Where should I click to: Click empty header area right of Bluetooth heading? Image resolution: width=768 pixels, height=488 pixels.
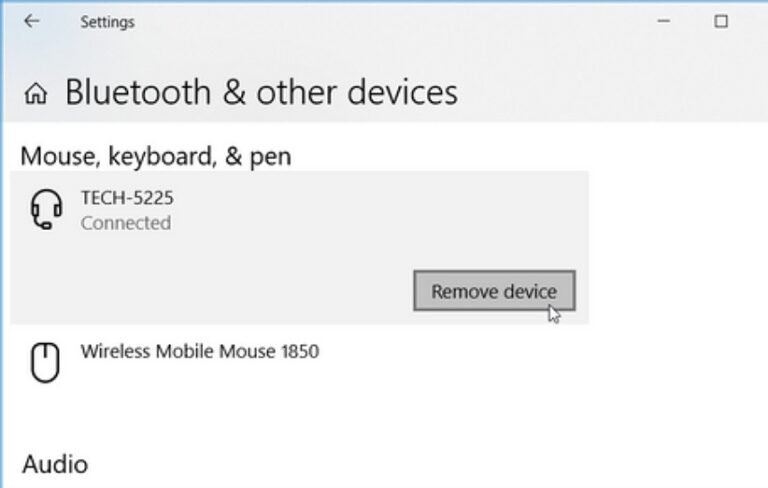610,93
